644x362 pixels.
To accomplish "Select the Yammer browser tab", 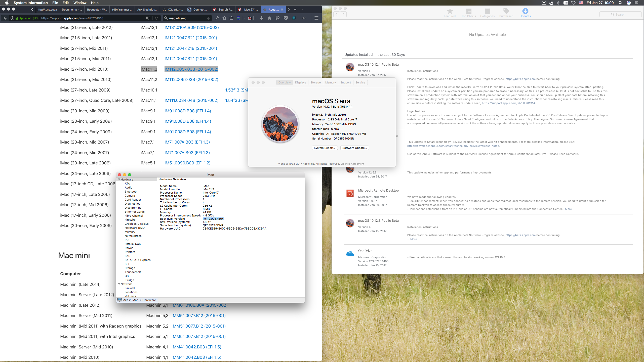I will coord(122,10).
